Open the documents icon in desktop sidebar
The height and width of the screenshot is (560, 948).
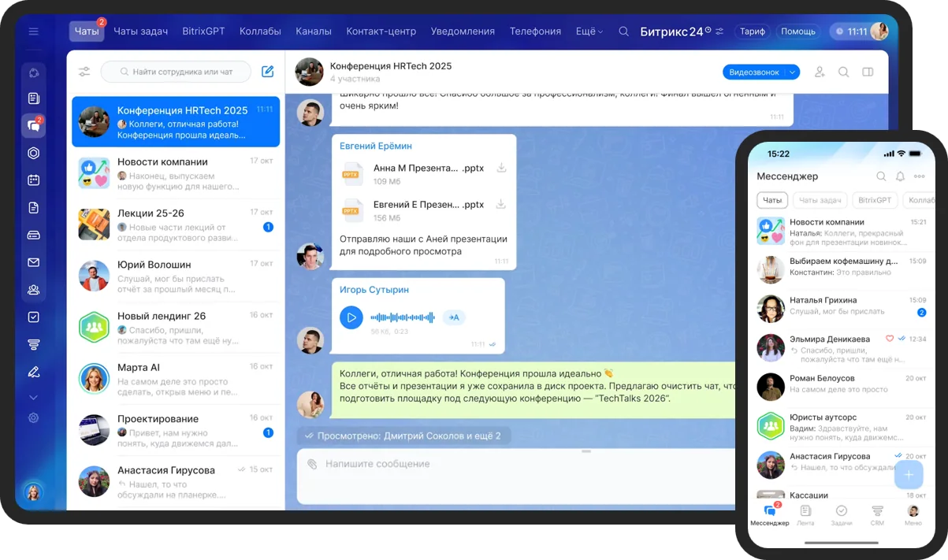[x=33, y=207]
